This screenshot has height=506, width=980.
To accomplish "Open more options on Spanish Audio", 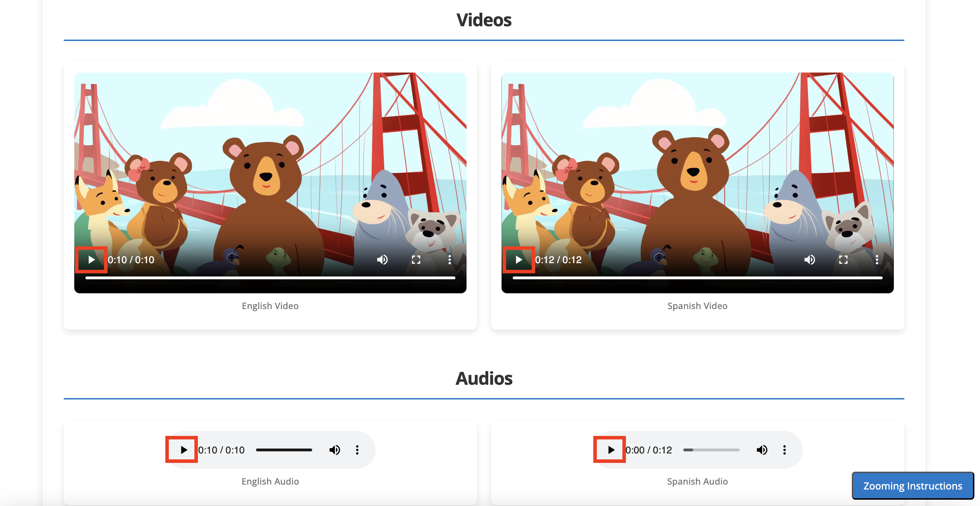I will (x=784, y=450).
